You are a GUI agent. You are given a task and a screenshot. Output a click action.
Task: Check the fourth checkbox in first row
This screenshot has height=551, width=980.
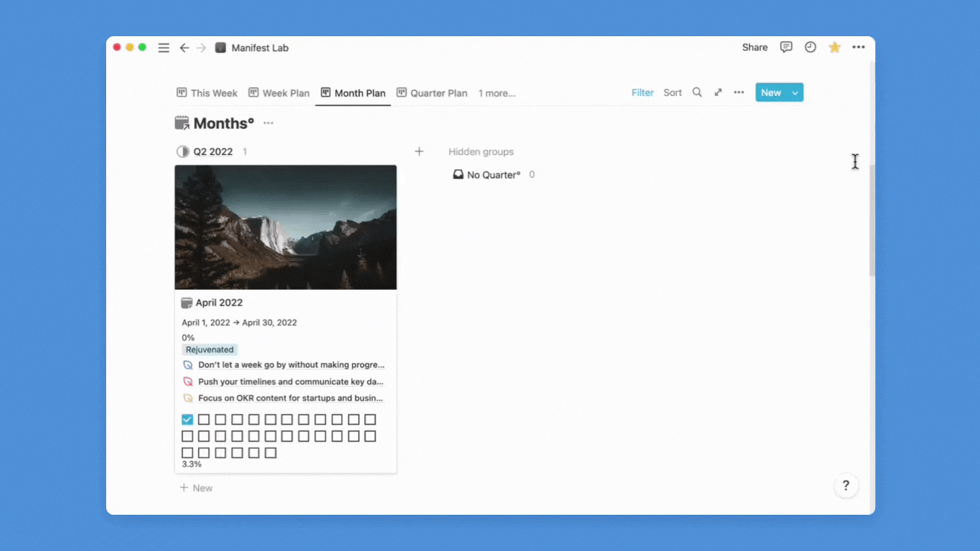click(237, 420)
